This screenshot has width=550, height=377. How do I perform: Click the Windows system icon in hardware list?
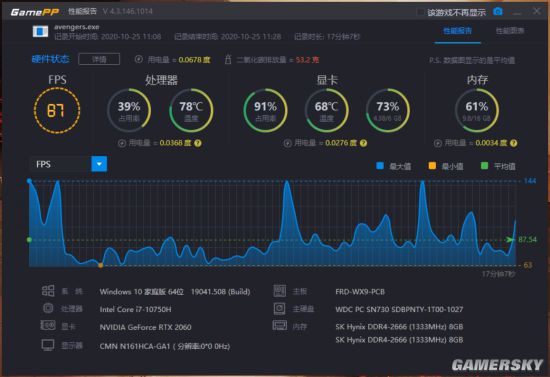[48, 291]
